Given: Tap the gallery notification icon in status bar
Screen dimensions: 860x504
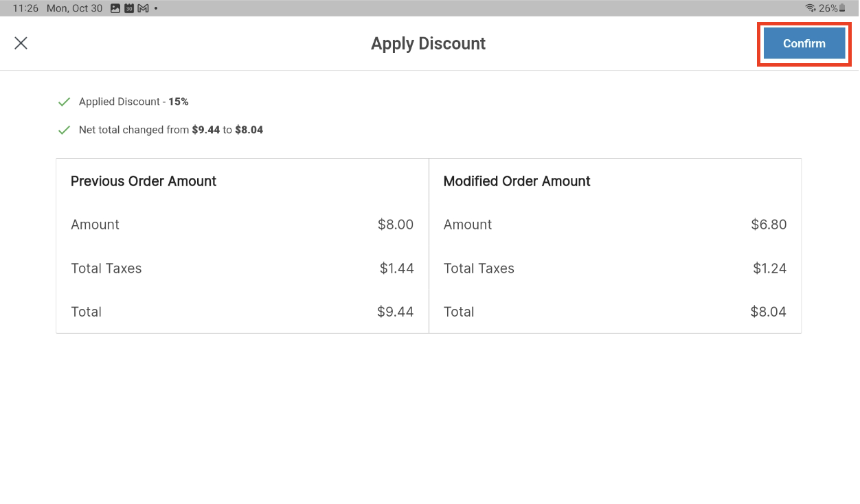Looking at the screenshot, I should pyautogui.click(x=115, y=8).
